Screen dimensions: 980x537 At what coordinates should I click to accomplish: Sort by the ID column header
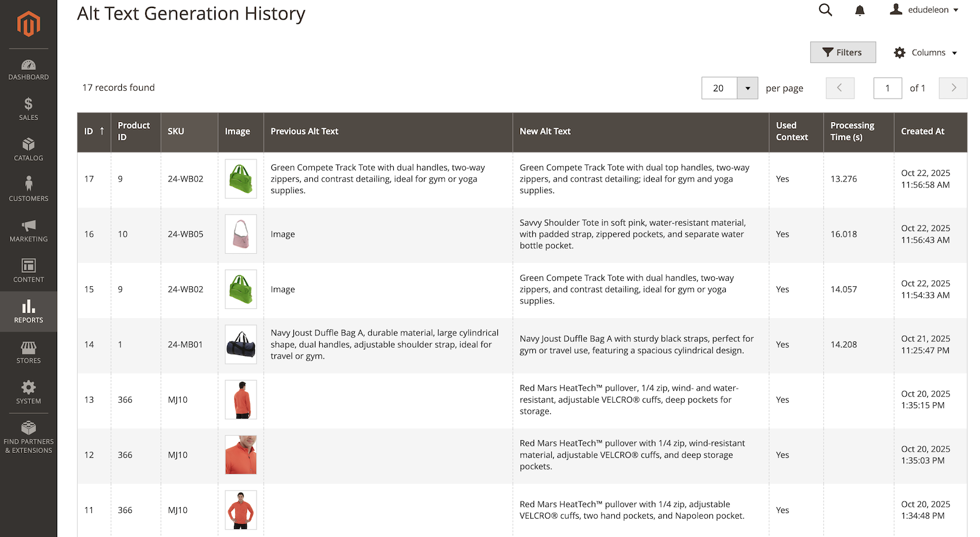click(x=94, y=132)
